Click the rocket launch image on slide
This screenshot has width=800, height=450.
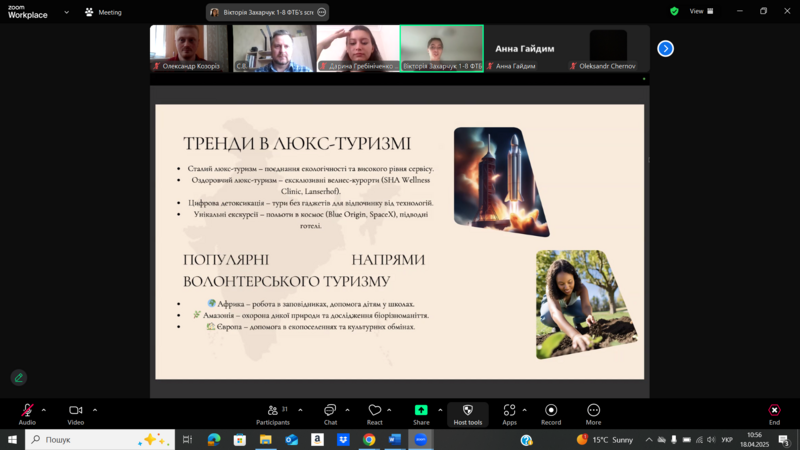point(502,182)
